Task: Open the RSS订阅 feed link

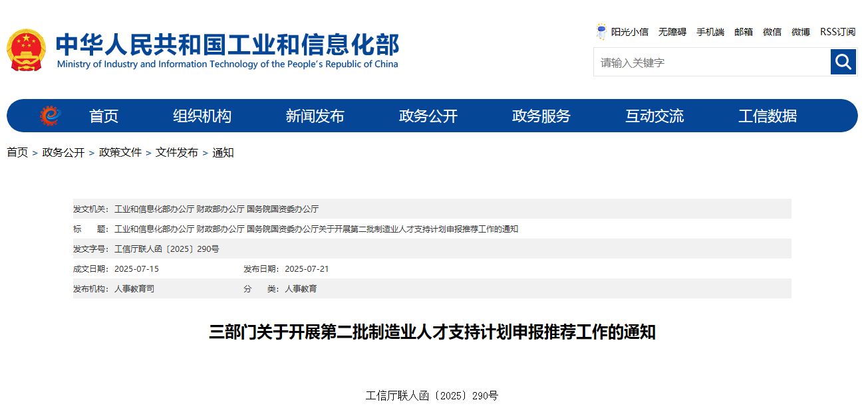Action: [x=837, y=31]
